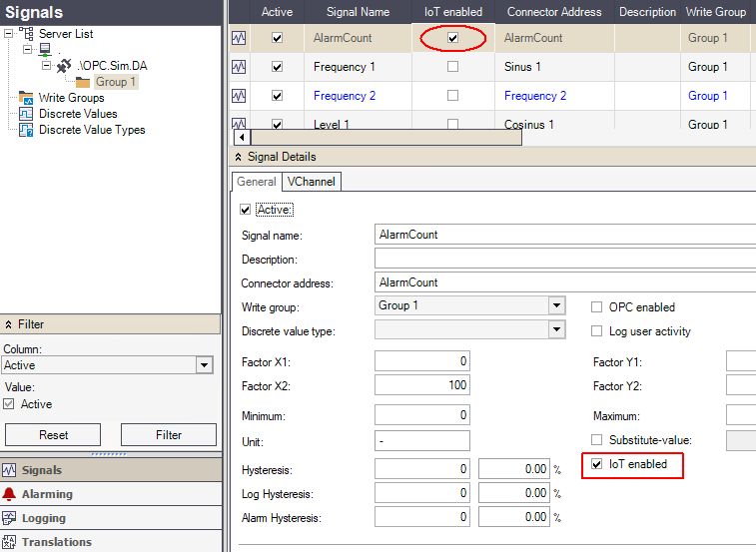Click the Group 1 folder icon
Image resolution: width=756 pixels, height=552 pixels.
pyautogui.click(x=83, y=82)
